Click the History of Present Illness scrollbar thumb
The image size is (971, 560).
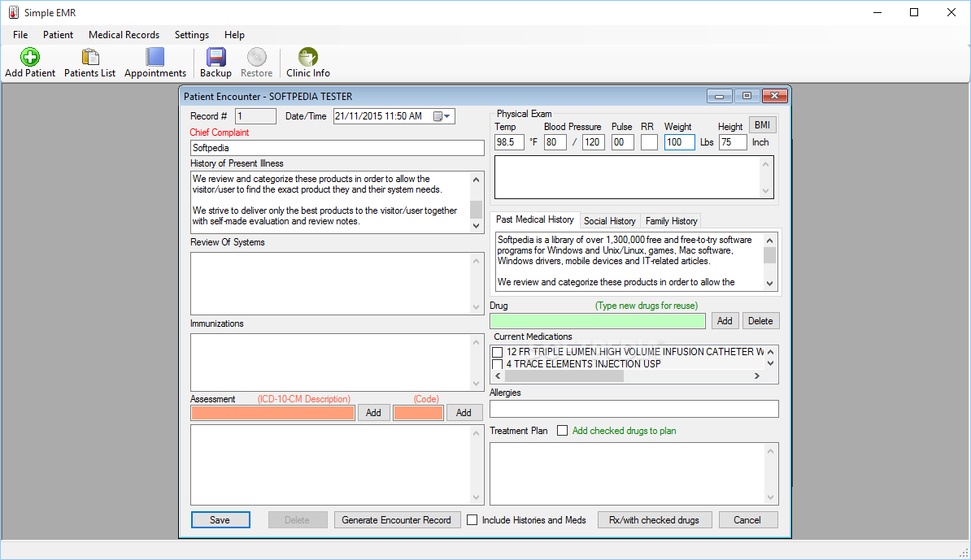[x=477, y=209]
